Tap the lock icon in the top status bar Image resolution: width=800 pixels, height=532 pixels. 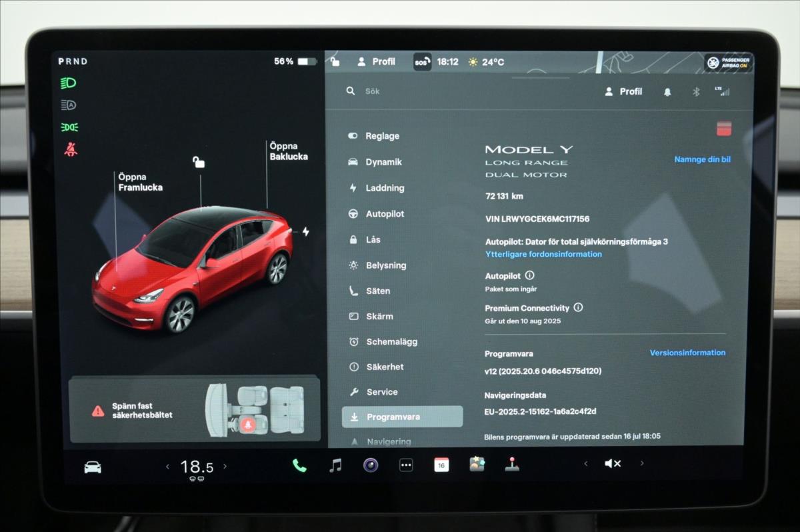(335, 61)
